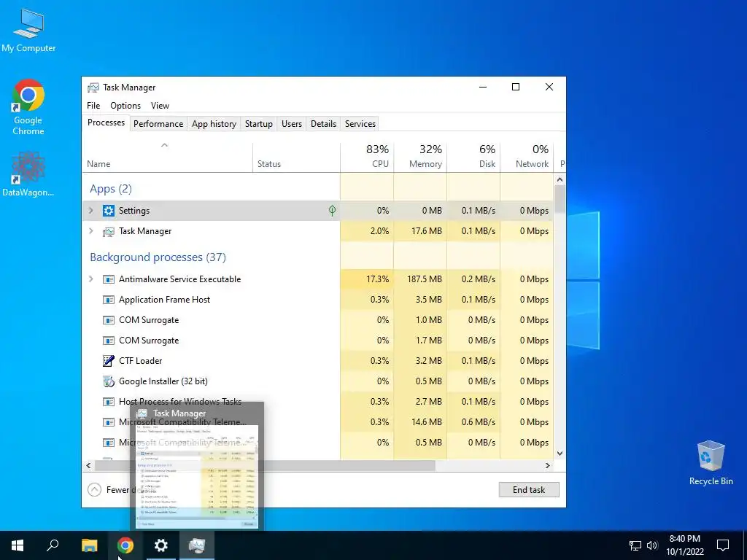The image size is (747, 560).
Task: Open the Recycle Bin on desktop
Action: (711, 463)
